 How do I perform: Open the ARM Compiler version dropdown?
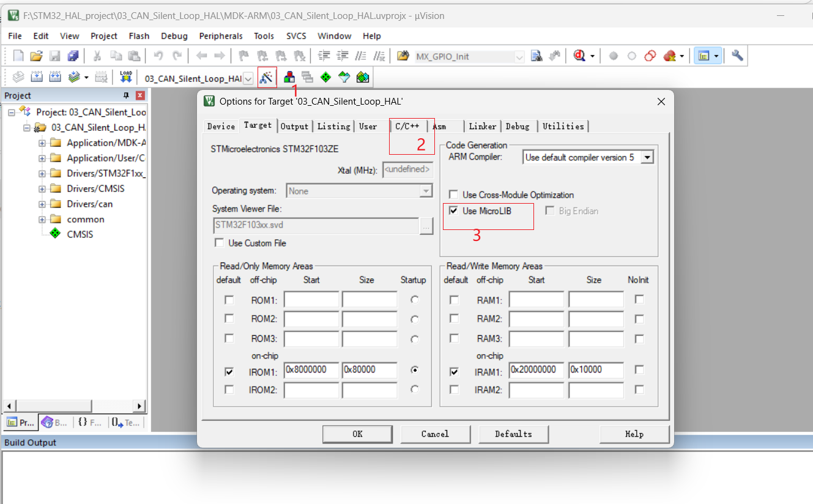coord(647,157)
